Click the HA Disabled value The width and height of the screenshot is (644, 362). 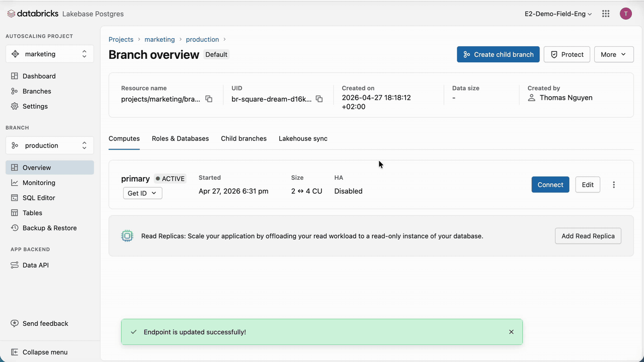[x=348, y=191]
